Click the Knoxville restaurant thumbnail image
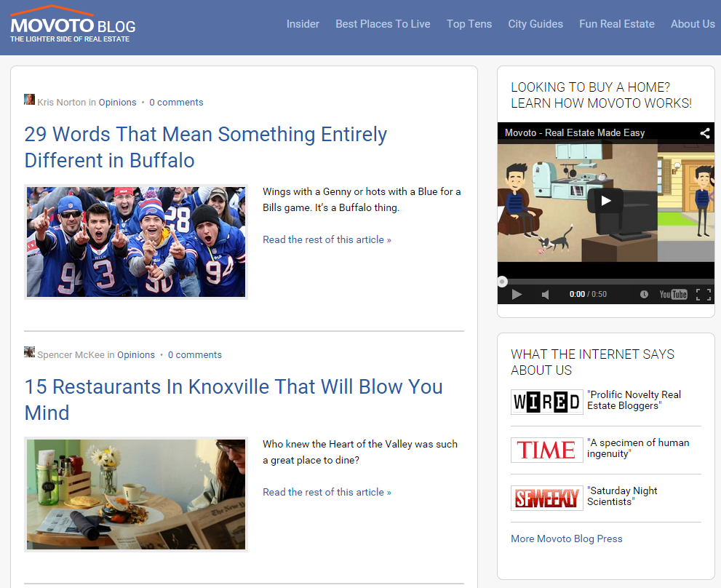721x588 pixels. 136,494
